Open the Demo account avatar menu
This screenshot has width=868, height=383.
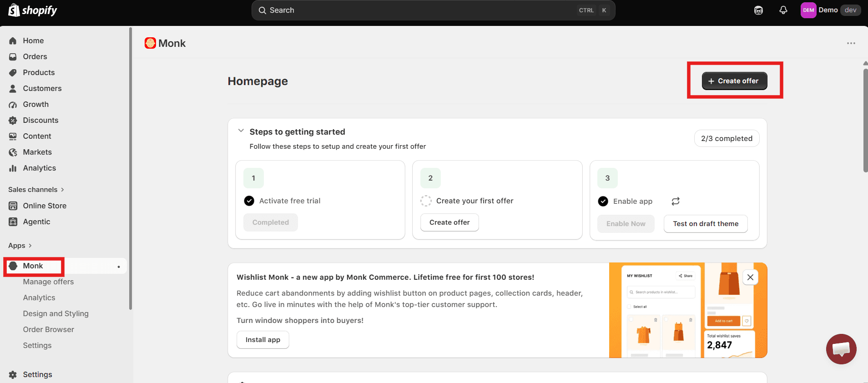coord(808,10)
